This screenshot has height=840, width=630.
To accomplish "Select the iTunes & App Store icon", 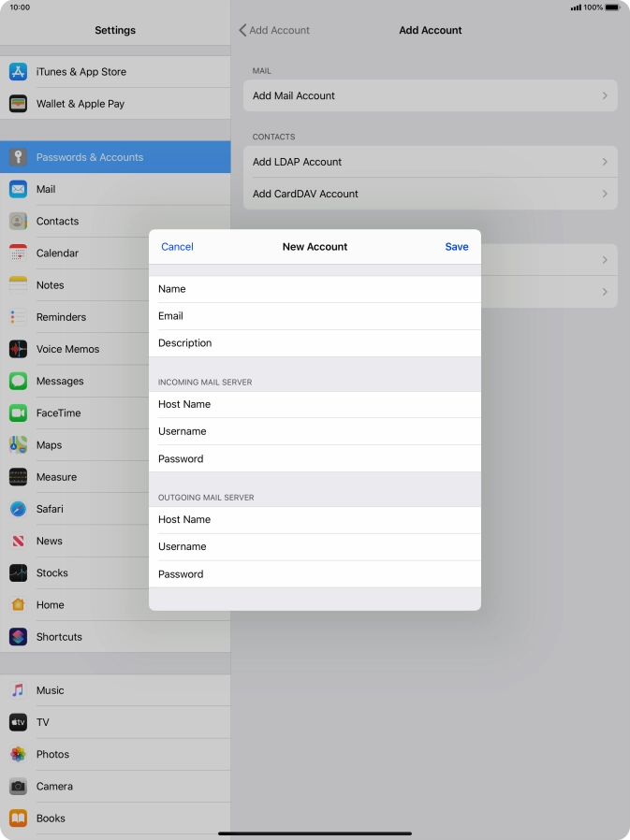I will (18, 72).
